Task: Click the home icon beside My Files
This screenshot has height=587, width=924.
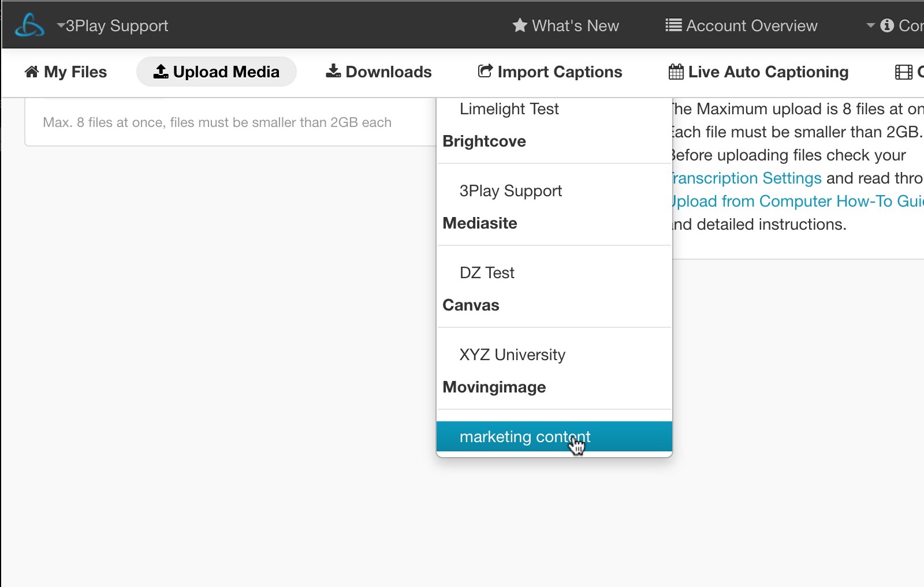Action: (32, 72)
